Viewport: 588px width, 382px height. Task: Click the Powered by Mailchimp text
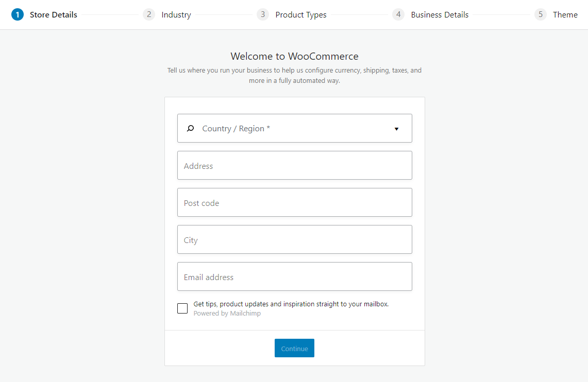click(227, 314)
